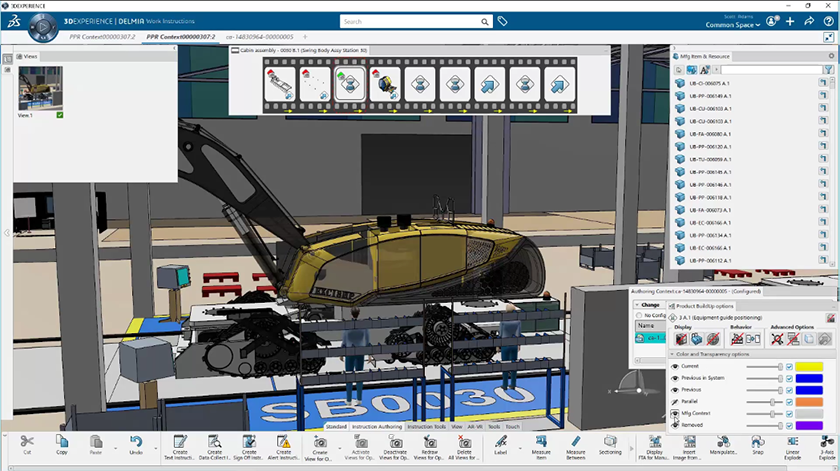Select the Snap tool
The image size is (840, 471).
pyautogui.click(x=758, y=445)
